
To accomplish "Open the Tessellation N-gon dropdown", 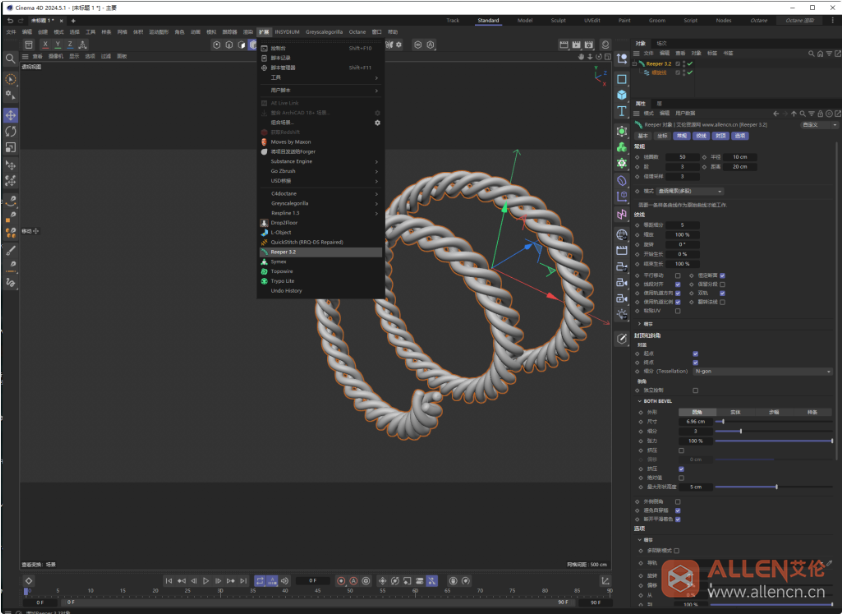I will pyautogui.click(x=763, y=371).
